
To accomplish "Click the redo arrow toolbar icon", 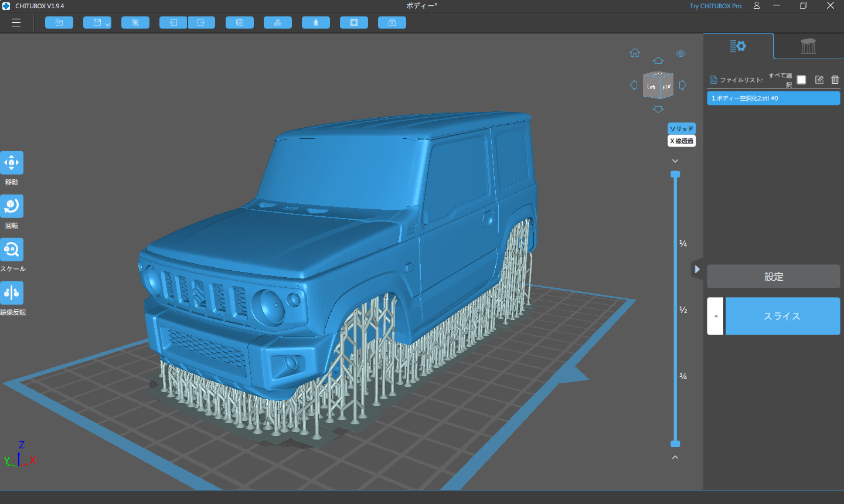I will tap(202, 23).
